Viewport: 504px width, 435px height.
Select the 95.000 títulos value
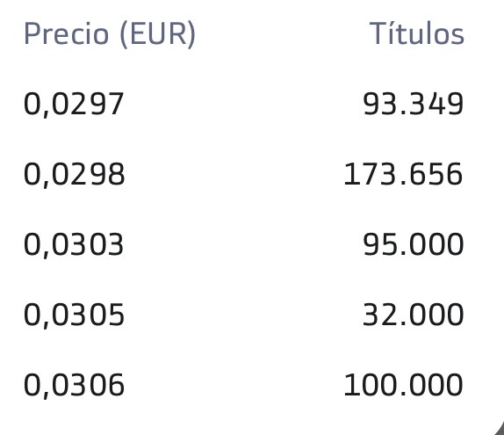tap(414, 244)
